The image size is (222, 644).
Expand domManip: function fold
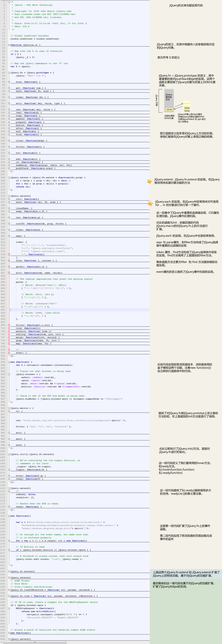[9, 165]
